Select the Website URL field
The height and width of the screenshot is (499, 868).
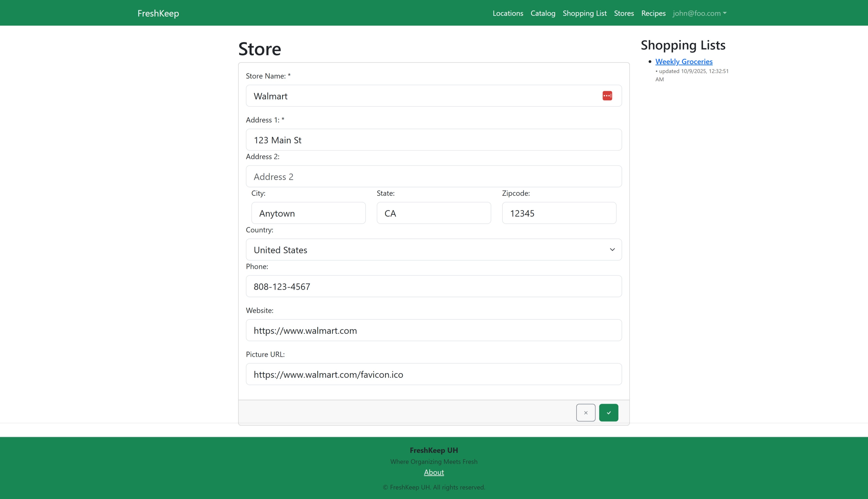[434, 330]
